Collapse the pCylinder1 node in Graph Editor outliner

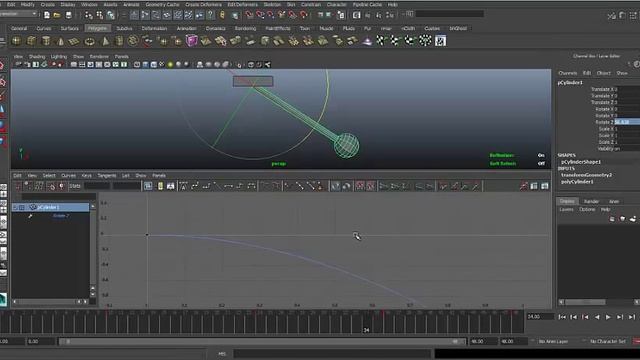[15, 207]
